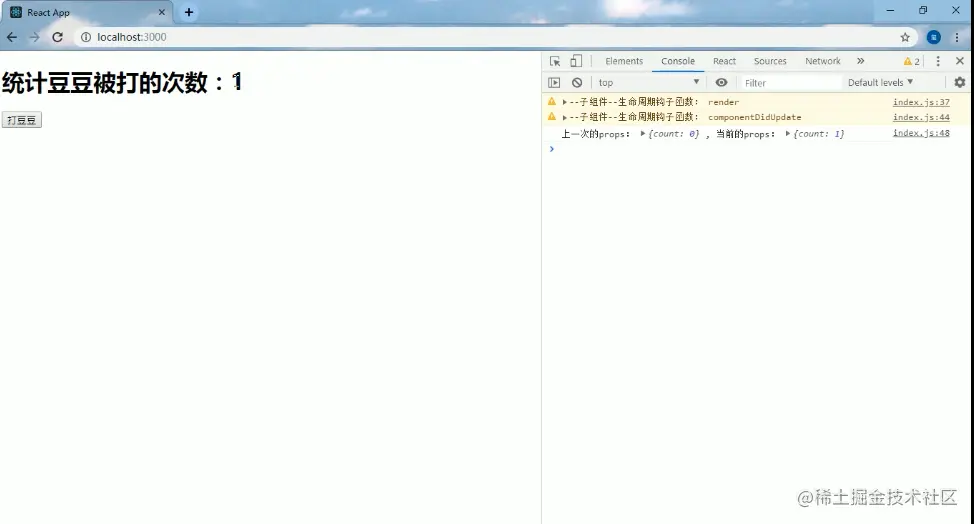Screen dimensions: 974x524
Task: Focus the console Filter field
Action: 790,83
